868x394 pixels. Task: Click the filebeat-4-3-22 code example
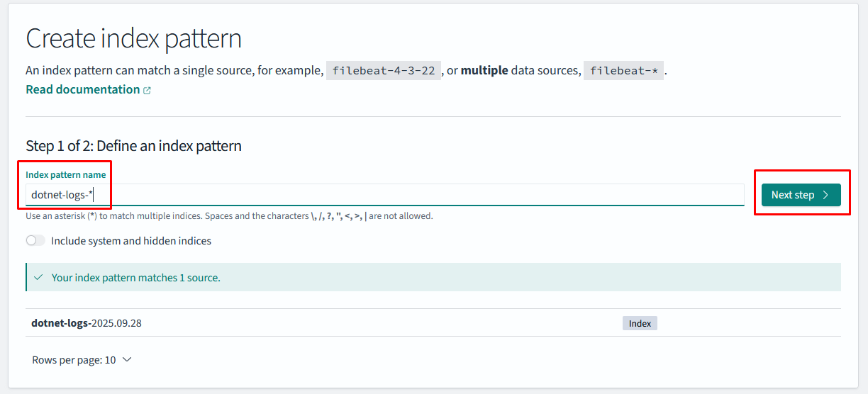click(x=383, y=71)
